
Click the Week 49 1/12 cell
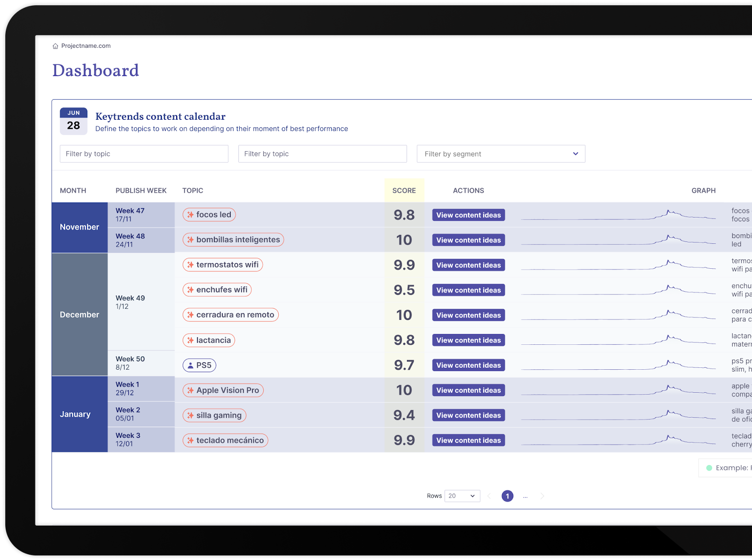coord(141,302)
